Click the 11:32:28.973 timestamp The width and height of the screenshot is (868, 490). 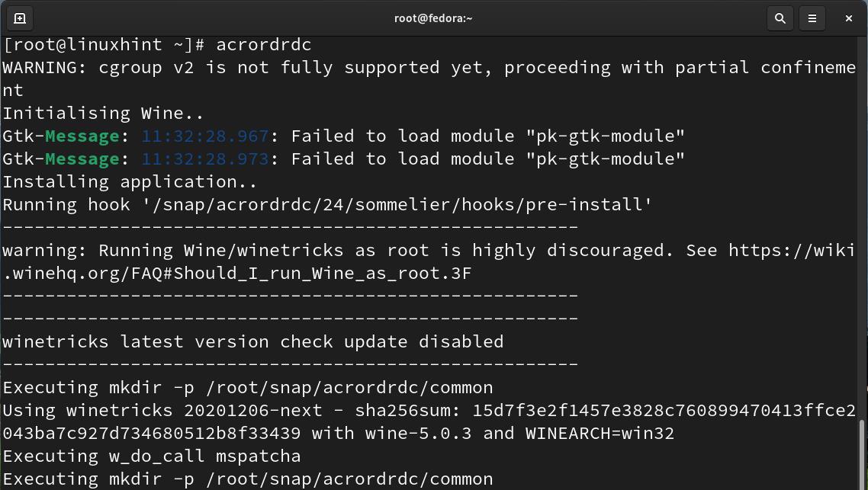tap(205, 159)
